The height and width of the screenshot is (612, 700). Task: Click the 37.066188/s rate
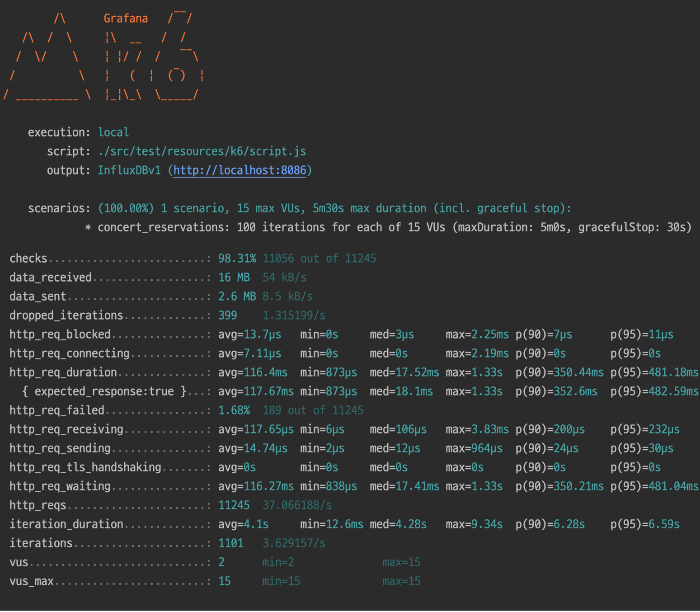click(x=297, y=505)
